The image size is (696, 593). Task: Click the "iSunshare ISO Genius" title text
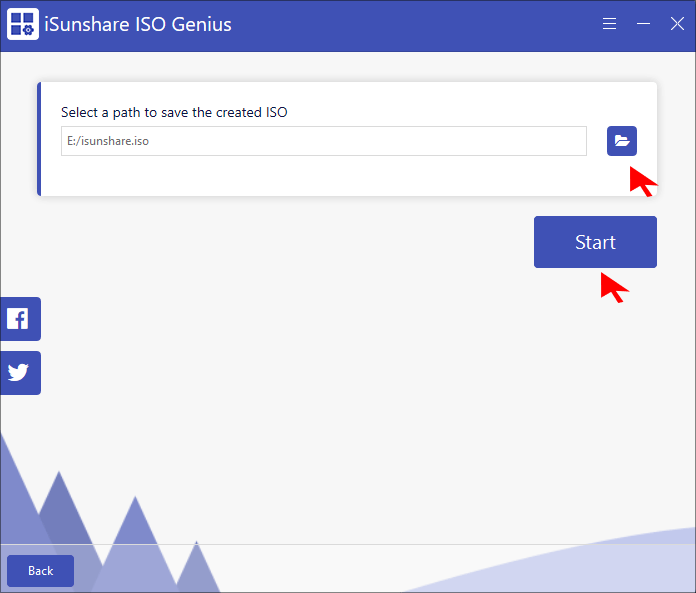tap(138, 24)
